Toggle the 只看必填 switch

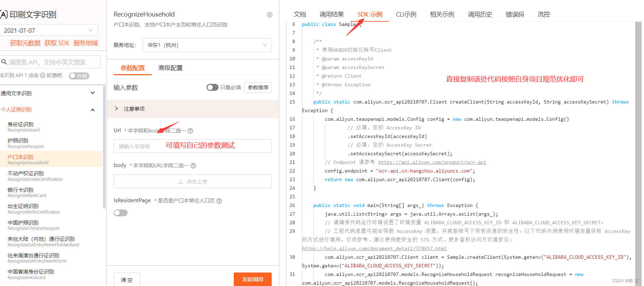click(x=212, y=87)
